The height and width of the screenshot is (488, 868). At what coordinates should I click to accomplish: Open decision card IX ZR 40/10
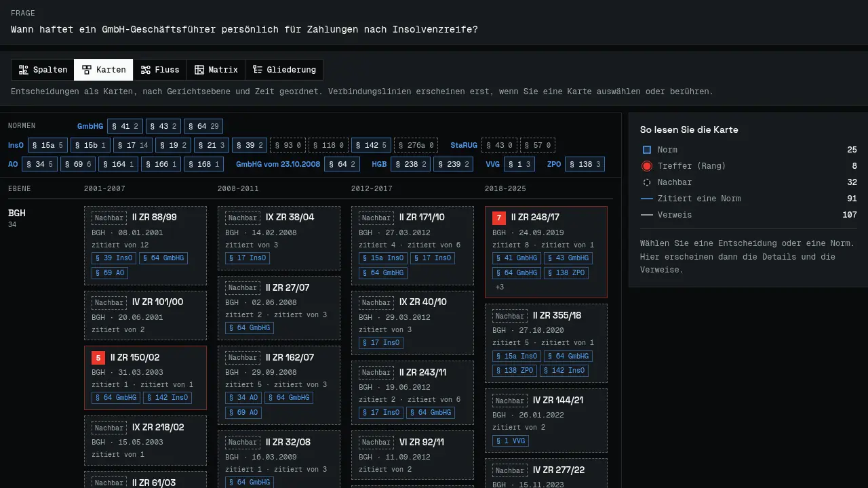412,323
